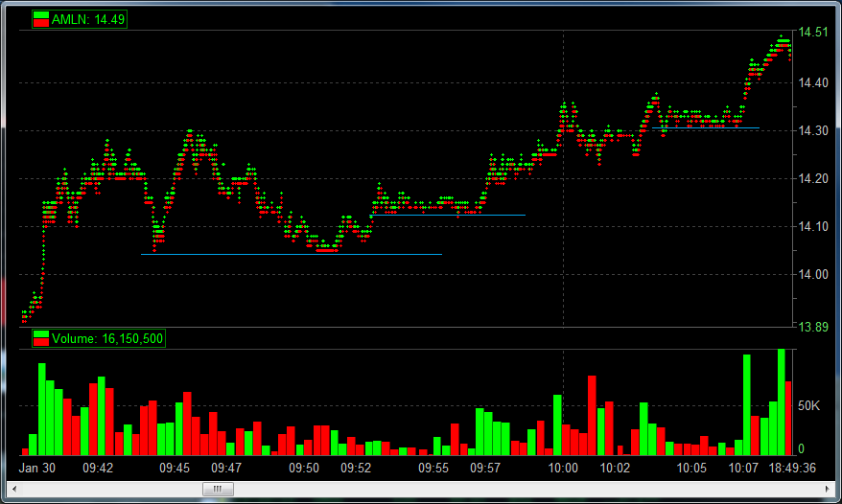Click the blue support line near 14.12
This screenshot has height=504, width=842.
pos(448,216)
